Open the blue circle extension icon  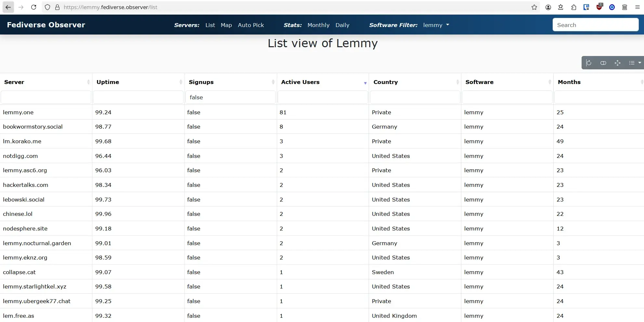point(612,7)
